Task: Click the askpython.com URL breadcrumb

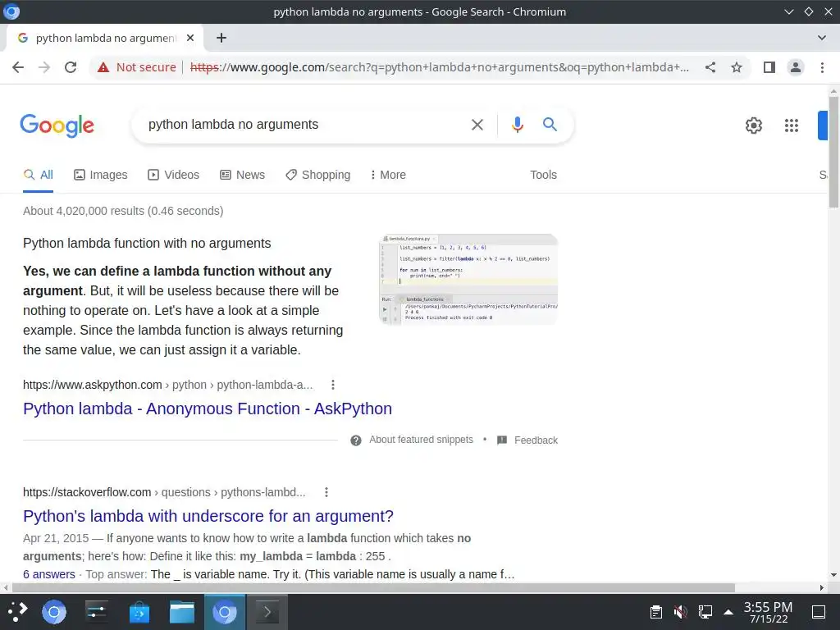Action: tap(167, 385)
